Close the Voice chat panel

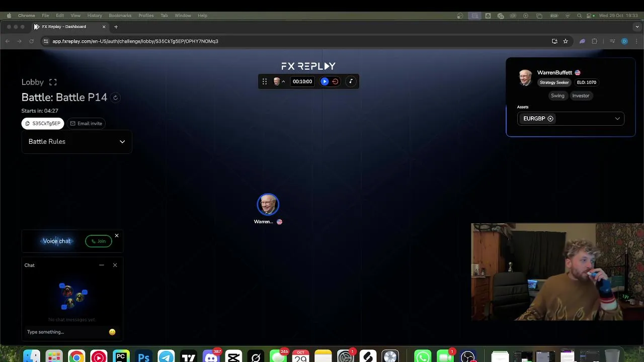(117, 235)
